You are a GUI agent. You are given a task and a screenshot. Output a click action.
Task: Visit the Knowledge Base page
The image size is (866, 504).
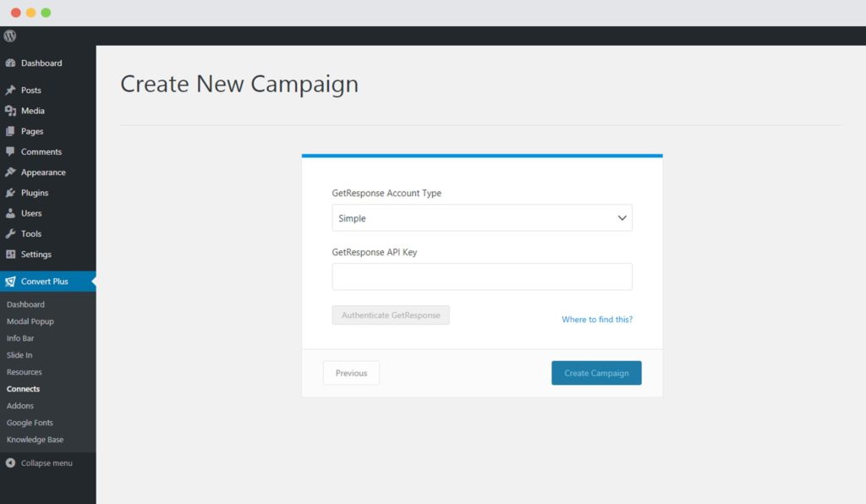click(x=35, y=439)
